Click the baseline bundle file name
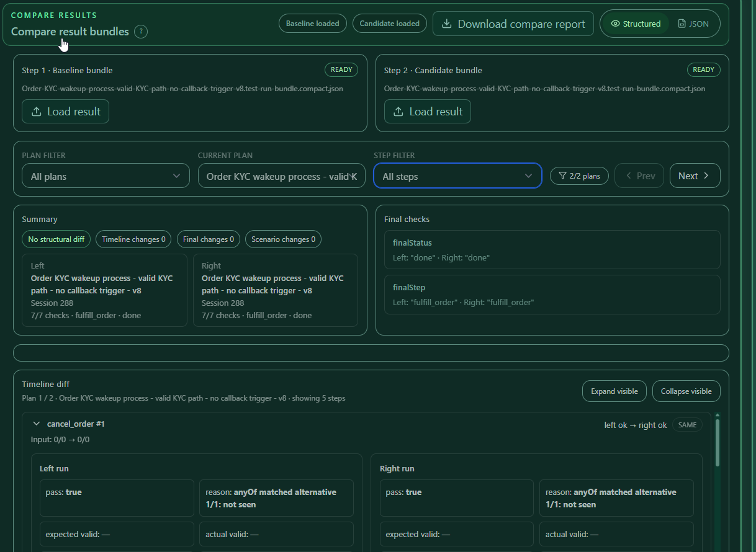756x552 pixels. (182, 89)
